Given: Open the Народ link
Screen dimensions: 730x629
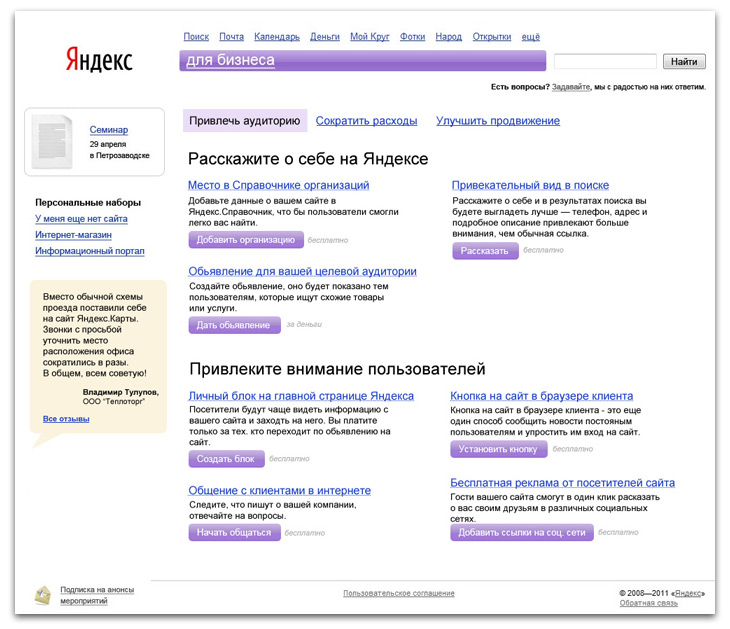Looking at the screenshot, I should 449,37.
